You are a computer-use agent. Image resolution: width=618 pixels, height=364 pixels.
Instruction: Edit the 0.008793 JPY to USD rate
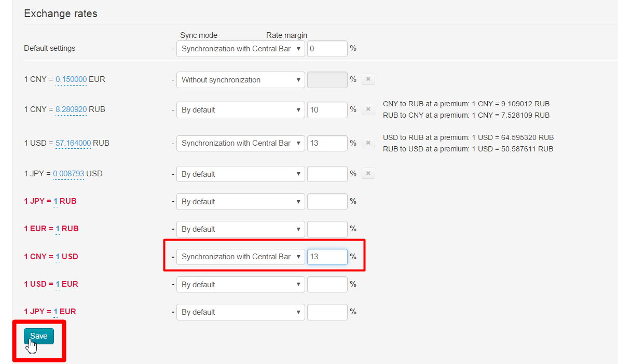[68, 174]
